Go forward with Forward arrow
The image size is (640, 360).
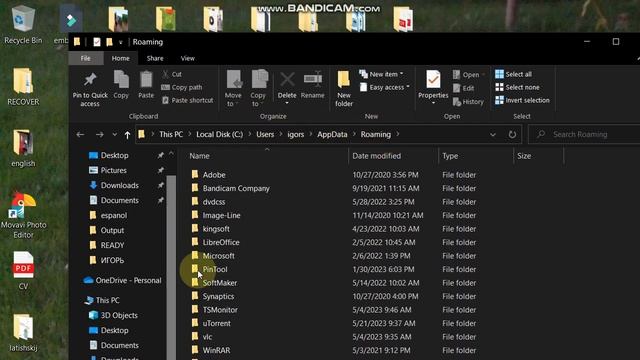click(100, 135)
